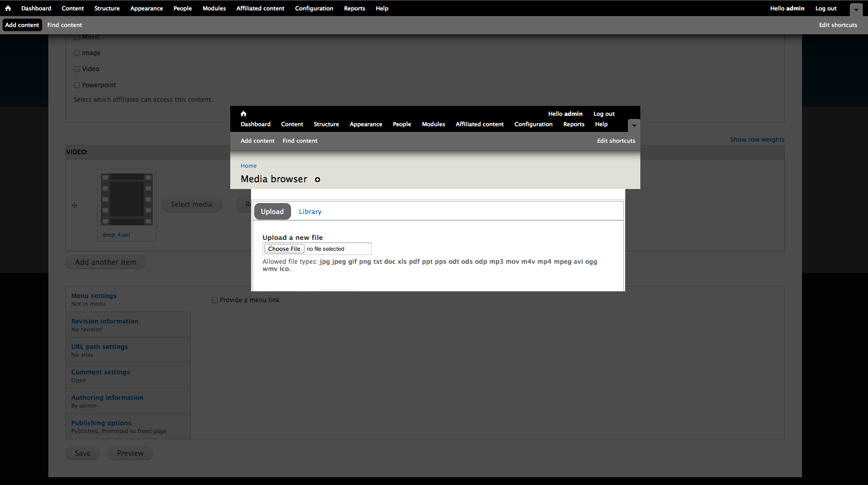Viewport: 868px width, 485px height.
Task: Open the caret dropdown at top right
Action: point(856,9)
